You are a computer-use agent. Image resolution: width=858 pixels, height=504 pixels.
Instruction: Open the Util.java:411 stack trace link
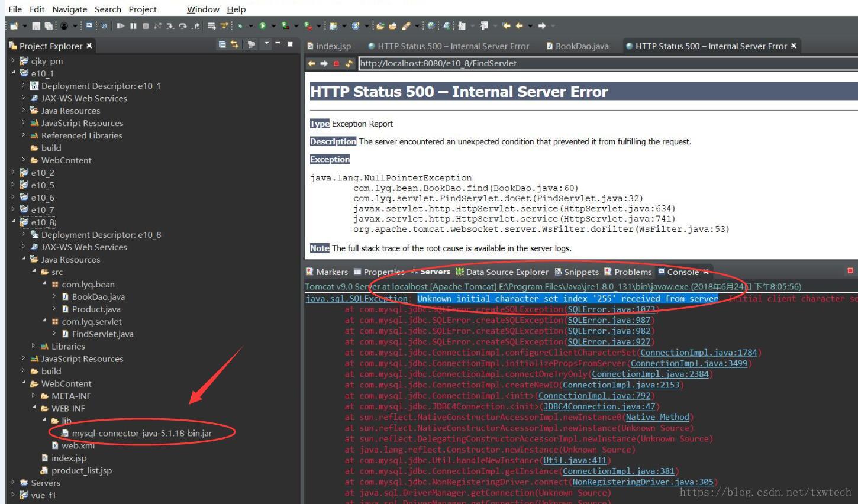[x=575, y=460]
